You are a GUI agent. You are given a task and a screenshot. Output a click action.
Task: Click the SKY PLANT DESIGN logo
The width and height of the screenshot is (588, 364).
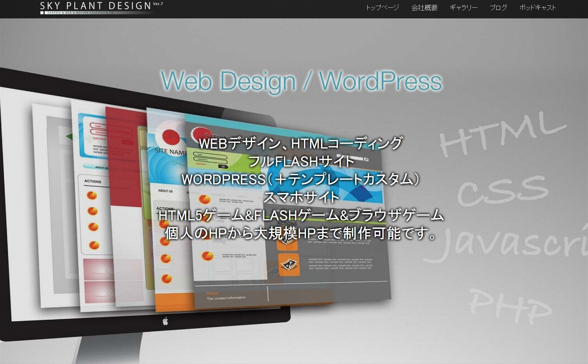pos(101,8)
